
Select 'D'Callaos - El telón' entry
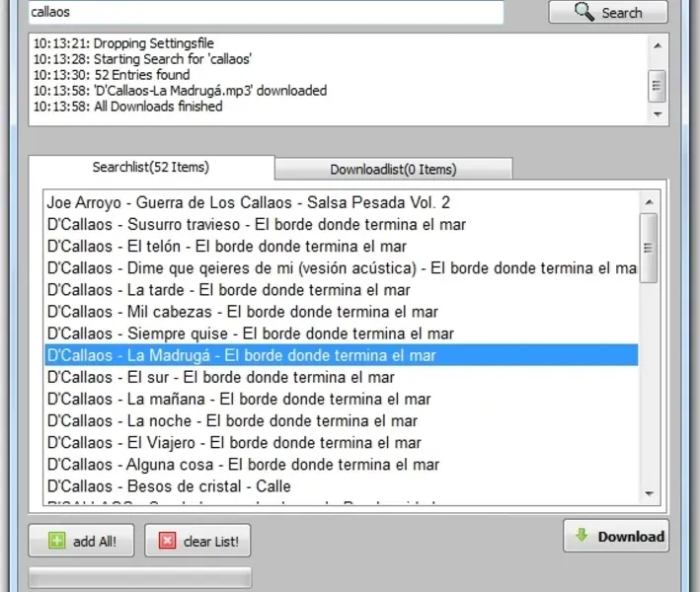point(342,247)
